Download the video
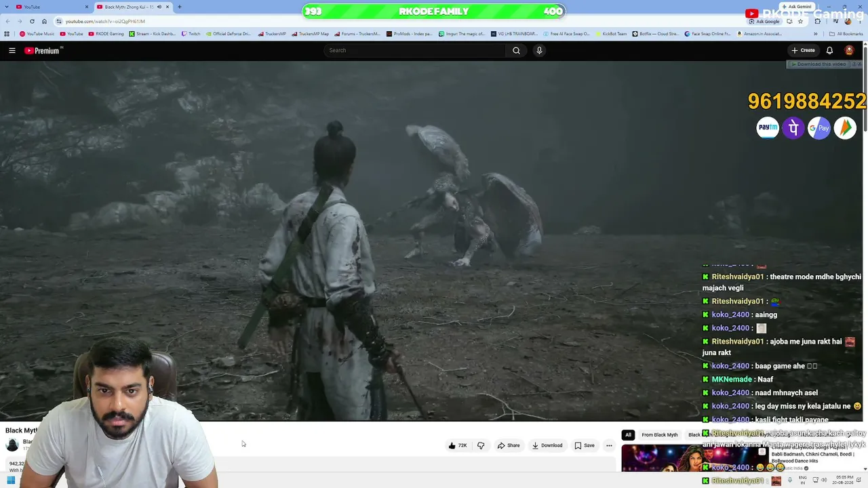The width and height of the screenshot is (868, 488). pos(547,445)
